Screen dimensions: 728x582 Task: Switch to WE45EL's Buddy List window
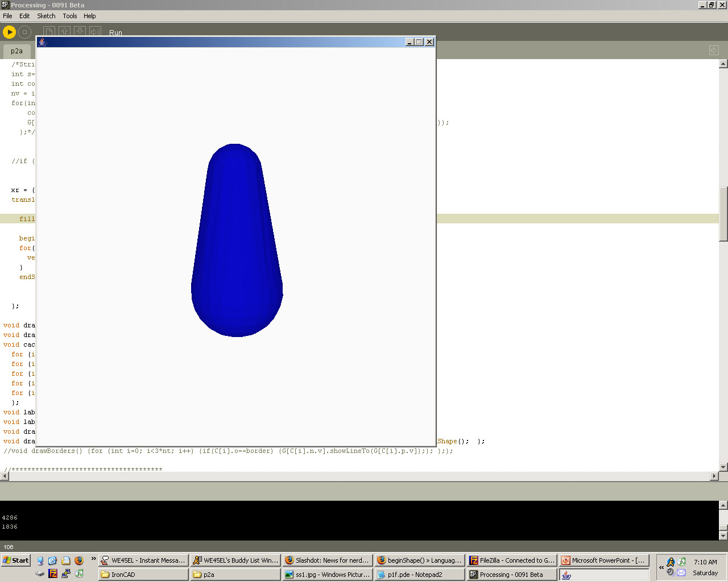pyautogui.click(x=235, y=560)
